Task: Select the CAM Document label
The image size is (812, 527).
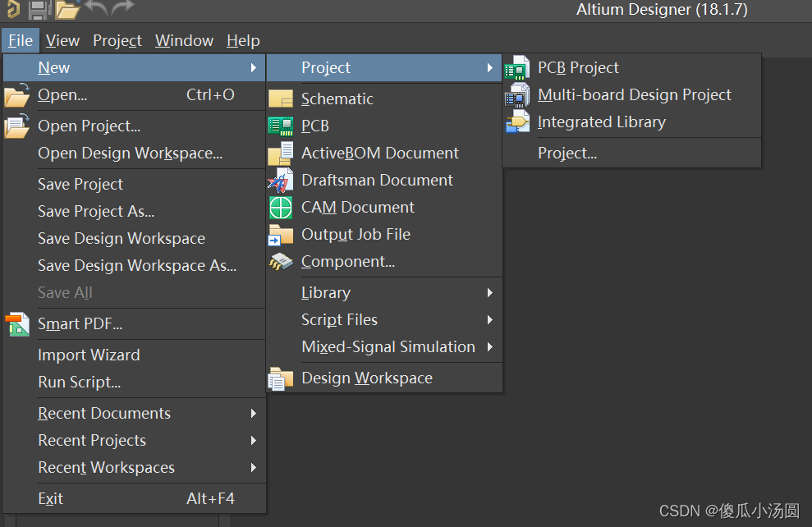Action: click(x=358, y=208)
